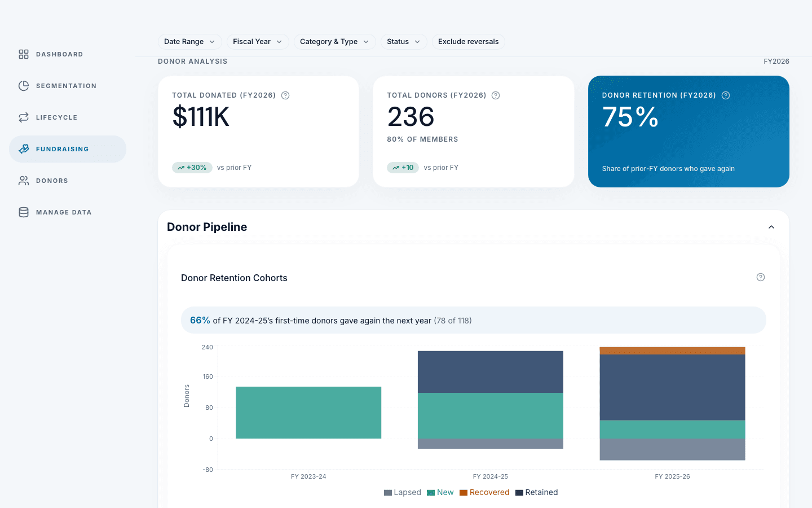Click the Donors people icon

(24, 181)
